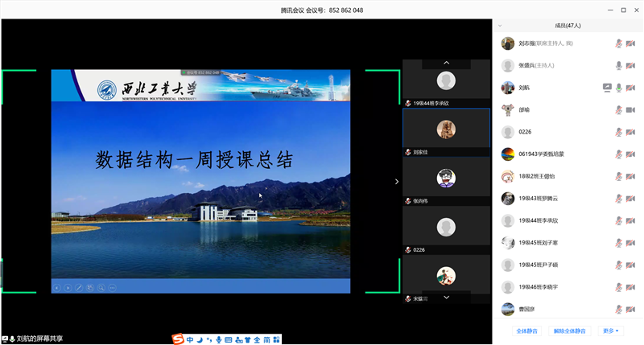Viewport: 644px width, 345px height.
Task: Collapse the 成员(47人) panel chevron
Action: coord(500,26)
